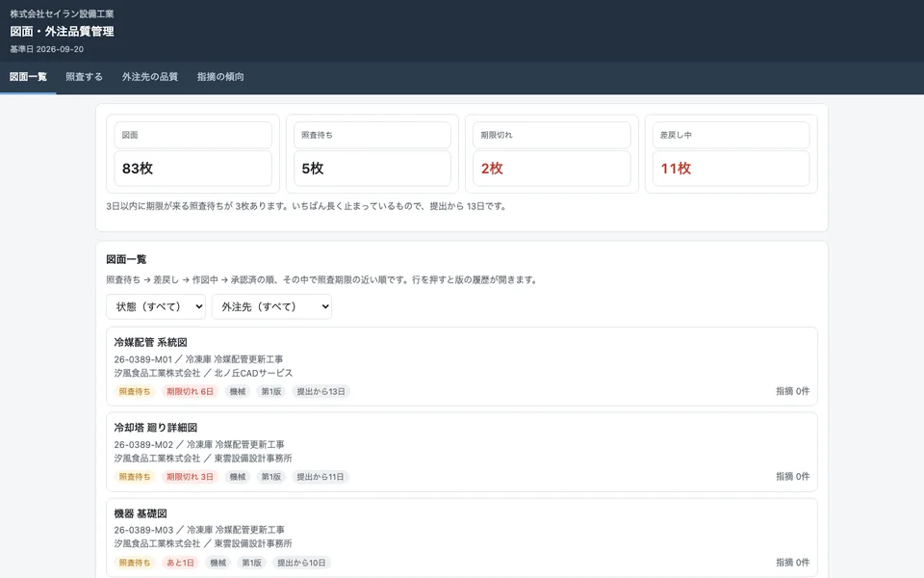The image size is (924, 578).
Task: Click drawing number 26-0389-M01 line
Action: tap(198, 359)
